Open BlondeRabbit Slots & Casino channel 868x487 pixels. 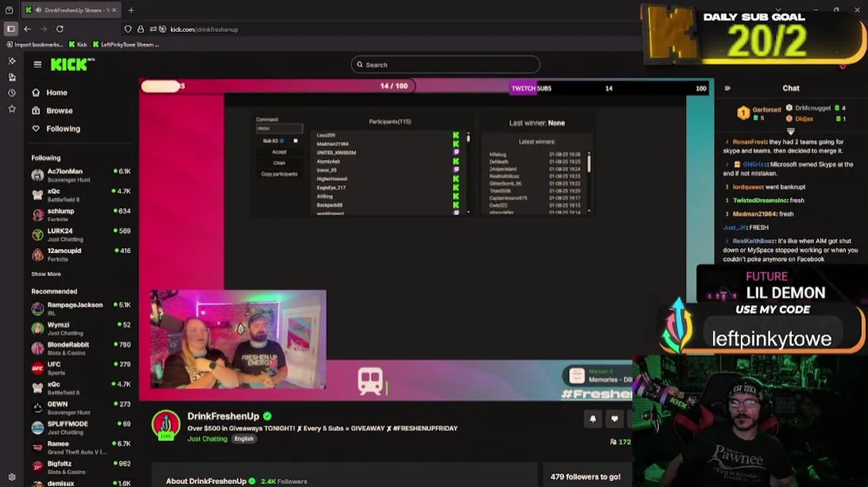tap(81, 348)
